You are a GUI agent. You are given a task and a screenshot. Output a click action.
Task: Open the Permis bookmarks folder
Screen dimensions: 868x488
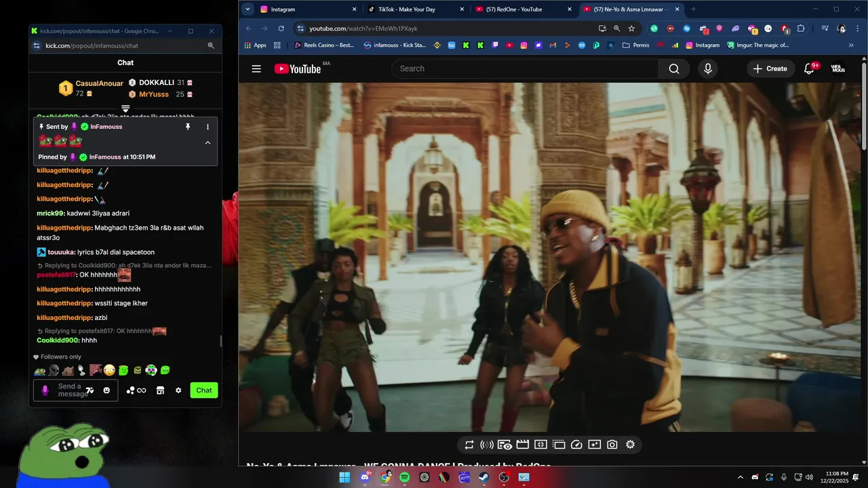tap(635, 45)
